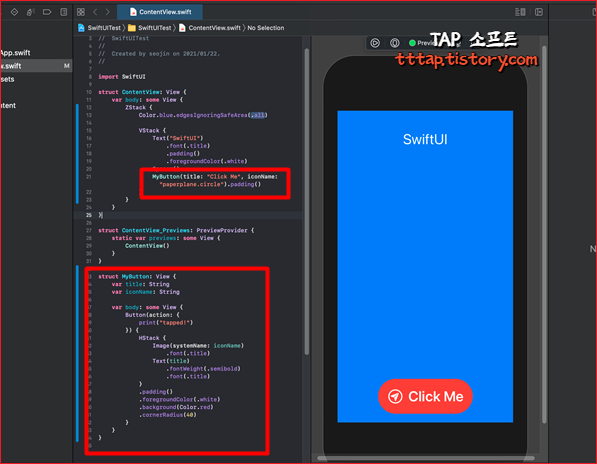Click the 'VStack {' line
This screenshot has height=464, width=597.
[152, 131]
